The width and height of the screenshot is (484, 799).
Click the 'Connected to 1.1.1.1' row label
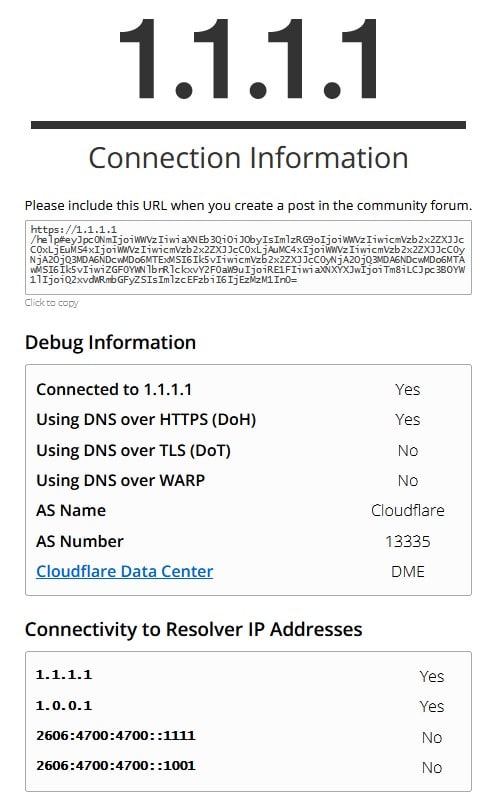(114, 389)
